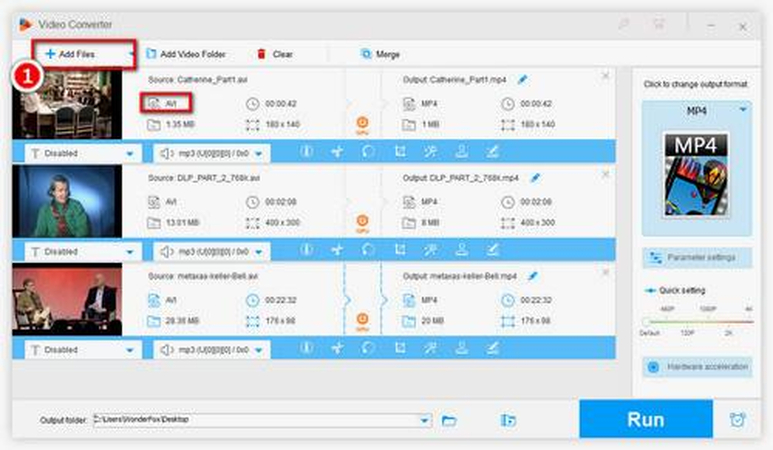Click Add Video Folder
The width and height of the screenshot is (773, 450).
186,54
